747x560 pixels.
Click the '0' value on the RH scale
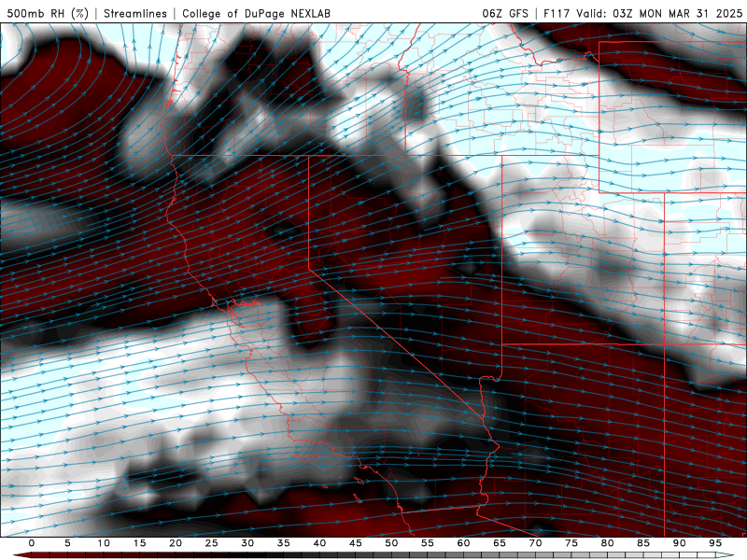pyautogui.click(x=32, y=543)
